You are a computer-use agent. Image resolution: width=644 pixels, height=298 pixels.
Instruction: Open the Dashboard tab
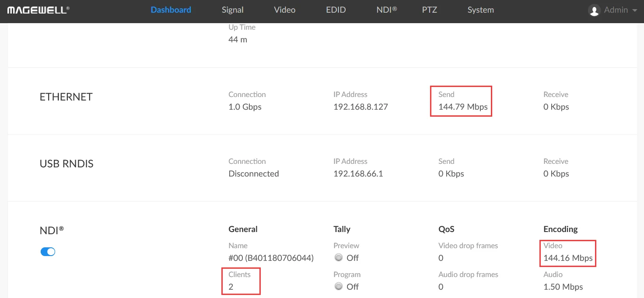coord(171,10)
